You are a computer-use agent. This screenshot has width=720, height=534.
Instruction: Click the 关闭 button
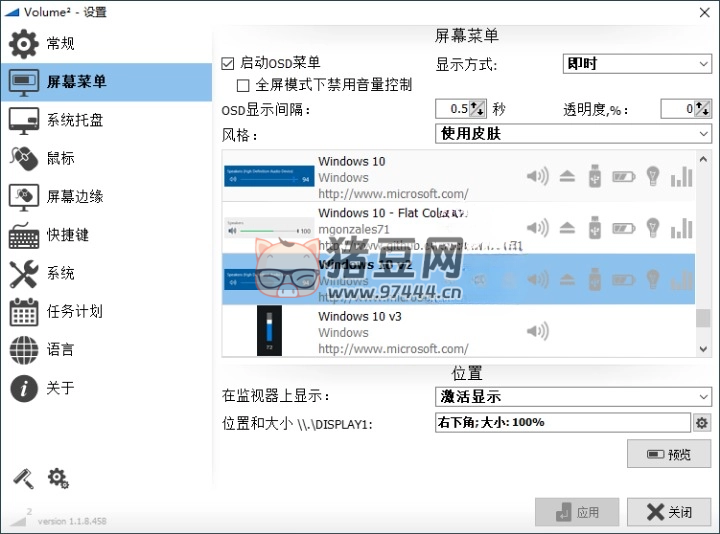click(x=669, y=512)
